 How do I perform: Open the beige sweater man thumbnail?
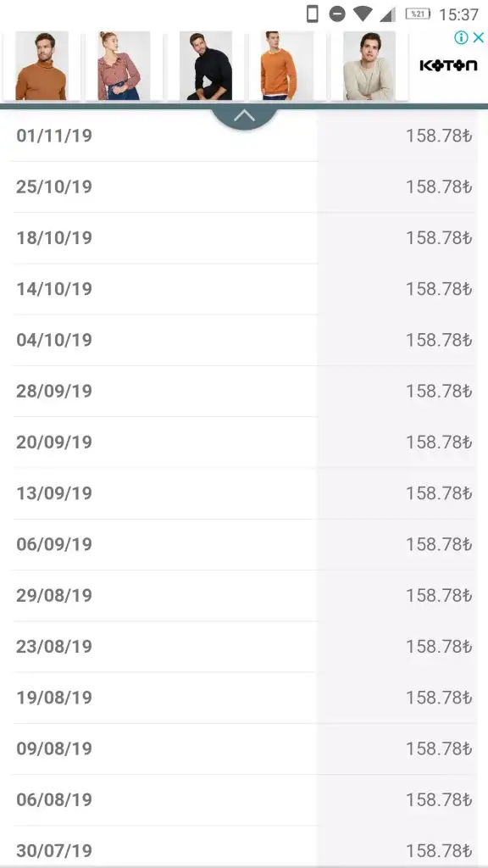[x=369, y=65]
